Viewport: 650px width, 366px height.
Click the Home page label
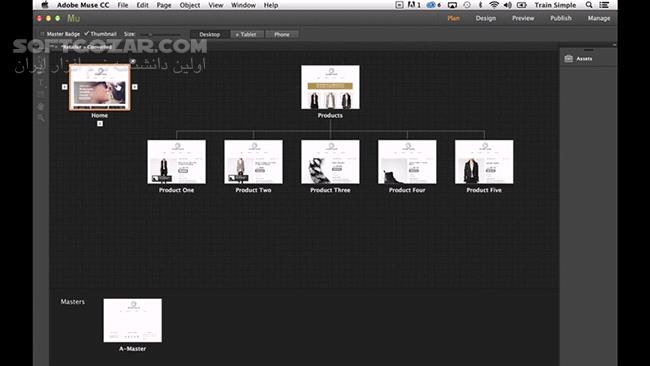99,115
